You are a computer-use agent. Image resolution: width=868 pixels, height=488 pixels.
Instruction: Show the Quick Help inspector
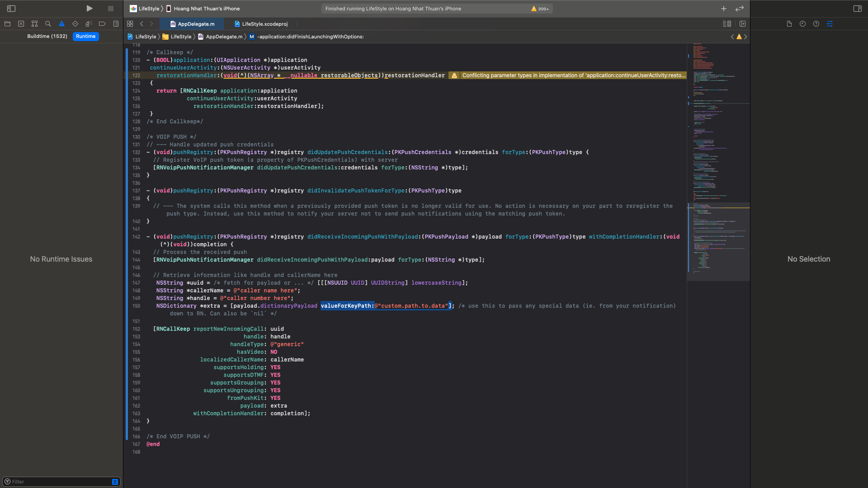pos(816,24)
